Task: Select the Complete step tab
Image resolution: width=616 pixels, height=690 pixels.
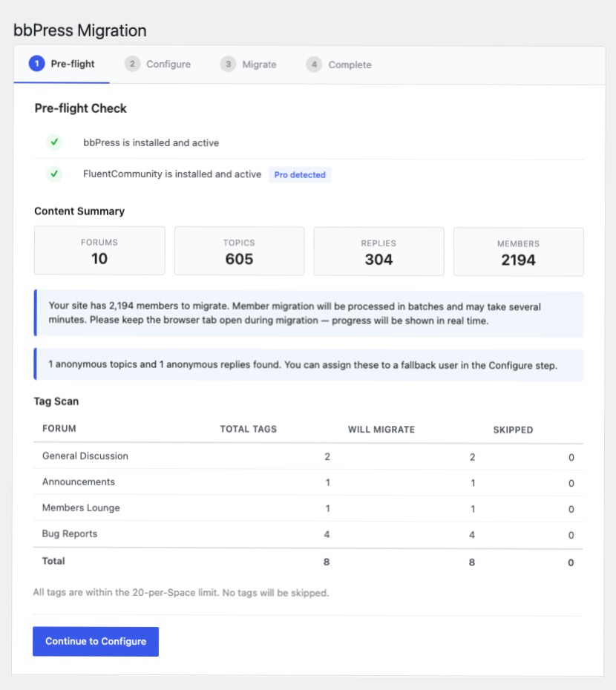Action: pyautogui.click(x=339, y=65)
